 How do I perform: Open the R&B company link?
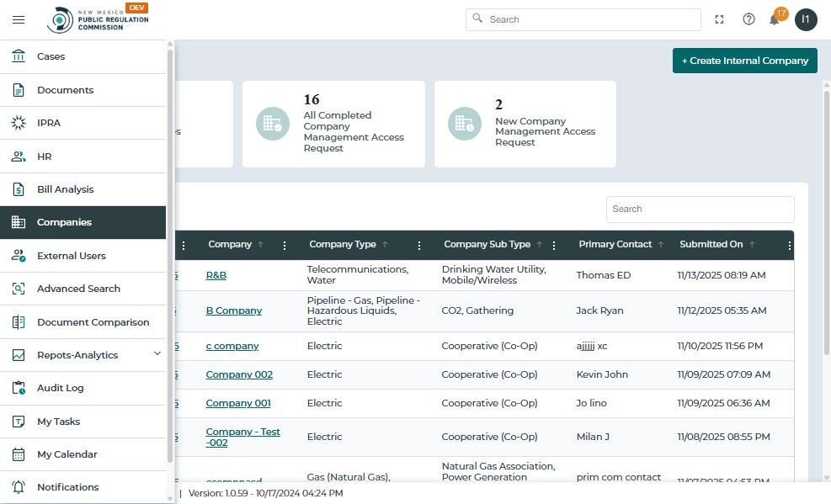point(216,275)
